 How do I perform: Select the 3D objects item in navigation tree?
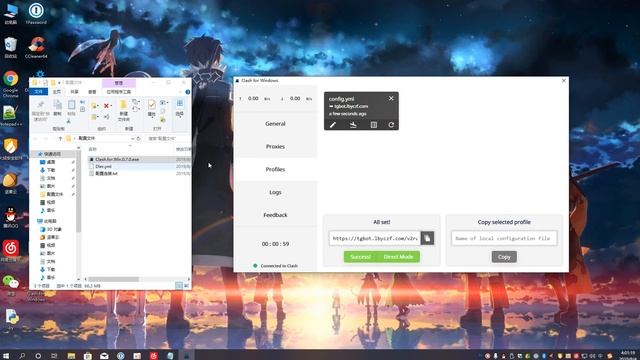pos(53,229)
